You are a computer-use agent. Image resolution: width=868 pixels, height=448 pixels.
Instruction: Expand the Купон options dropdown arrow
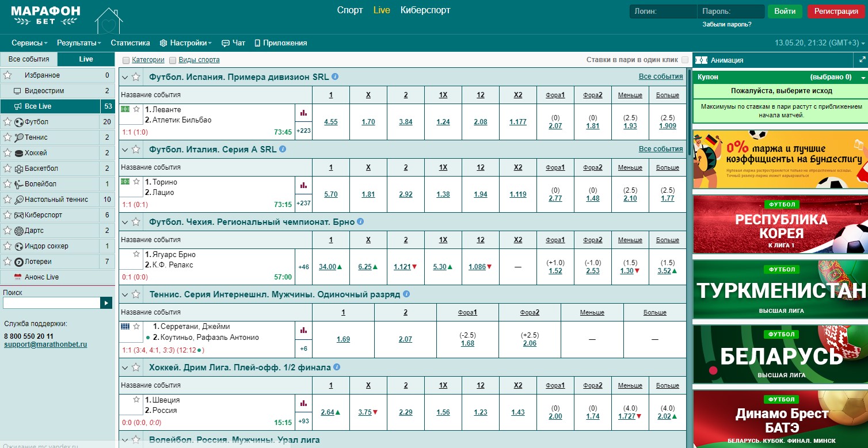click(x=863, y=77)
